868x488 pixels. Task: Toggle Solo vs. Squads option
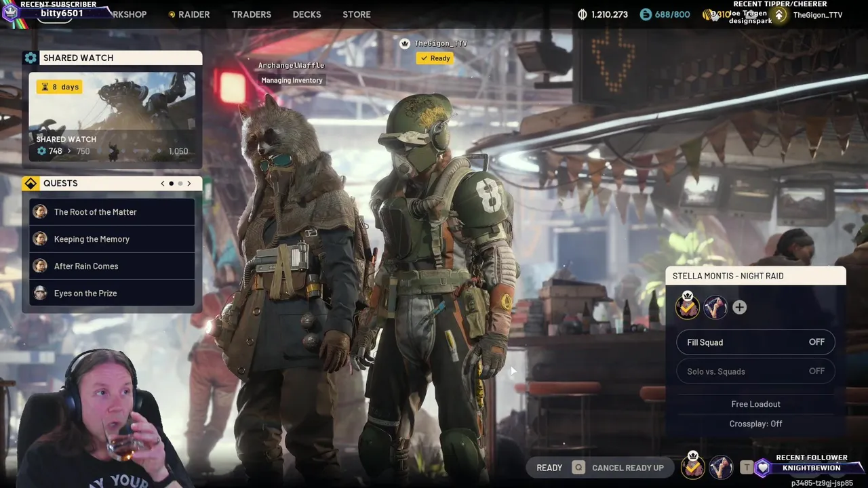[755, 371]
